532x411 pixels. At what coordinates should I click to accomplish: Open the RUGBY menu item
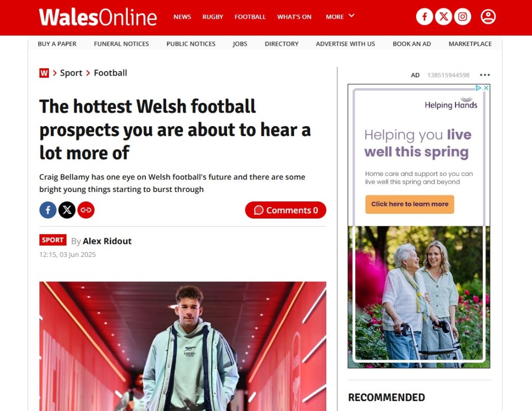[212, 17]
